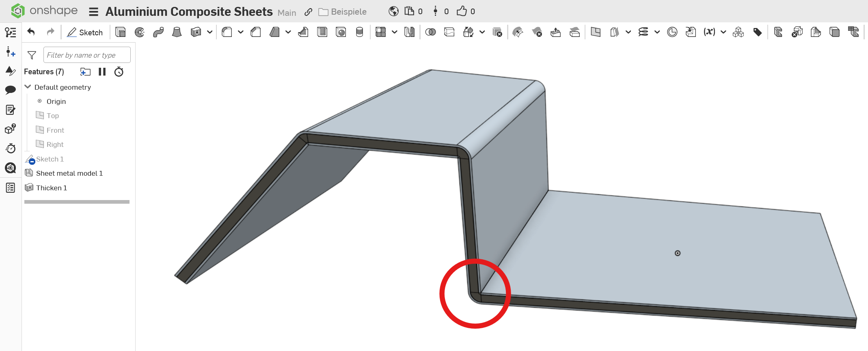Click the copy link icon beside Main
This screenshot has width=868, height=351.
point(309,12)
